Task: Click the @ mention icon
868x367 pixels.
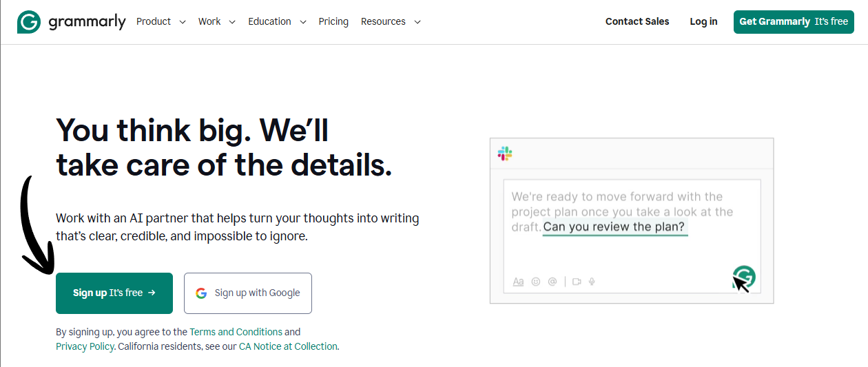Action: point(552,282)
